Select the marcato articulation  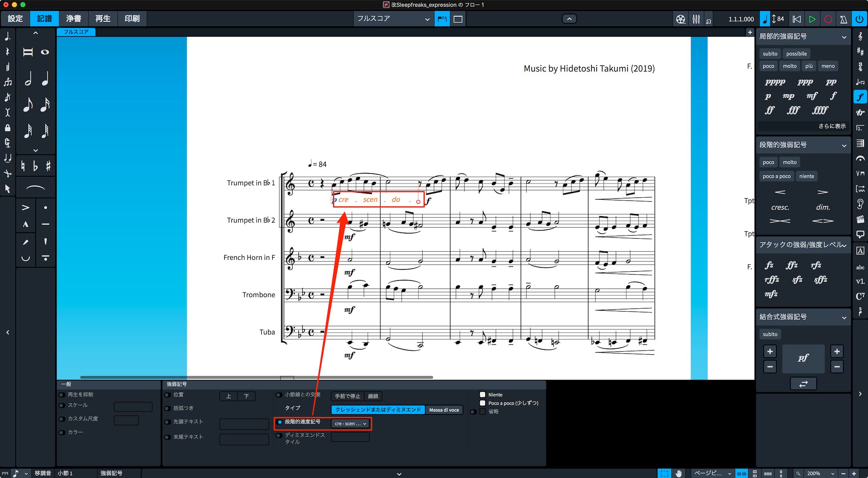pos(25,224)
